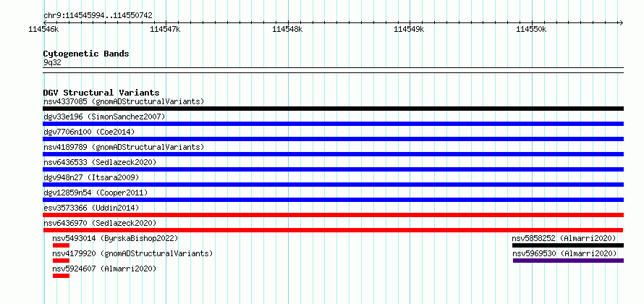
Task: Click the nsv4337085 gnomADStructuralVariants label
Action: point(124,101)
